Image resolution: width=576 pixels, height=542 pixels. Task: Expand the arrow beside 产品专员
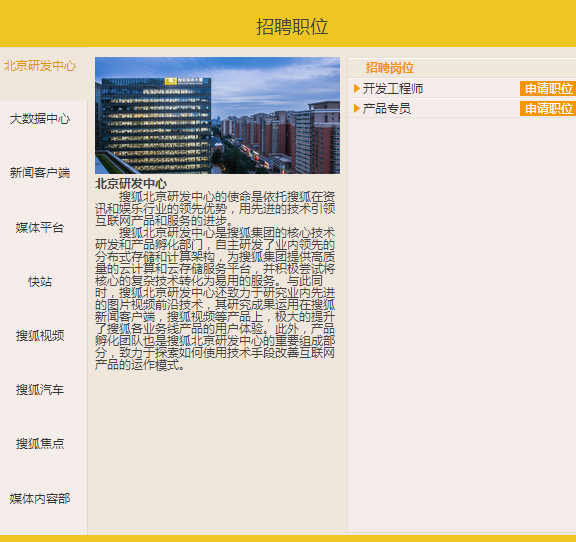tap(357, 108)
